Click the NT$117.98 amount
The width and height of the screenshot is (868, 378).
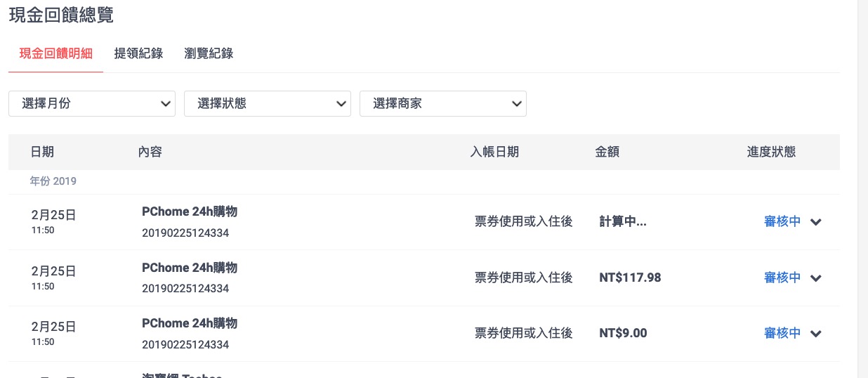click(x=630, y=278)
